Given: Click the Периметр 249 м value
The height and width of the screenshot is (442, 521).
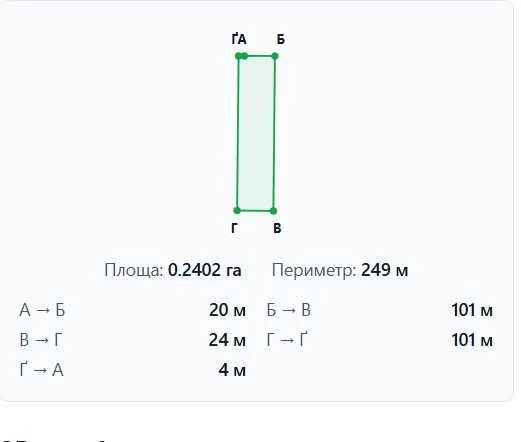Looking at the screenshot, I should [x=340, y=270].
